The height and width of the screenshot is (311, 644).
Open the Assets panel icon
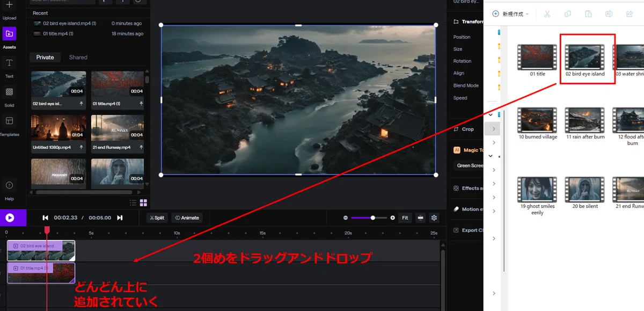[9, 34]
